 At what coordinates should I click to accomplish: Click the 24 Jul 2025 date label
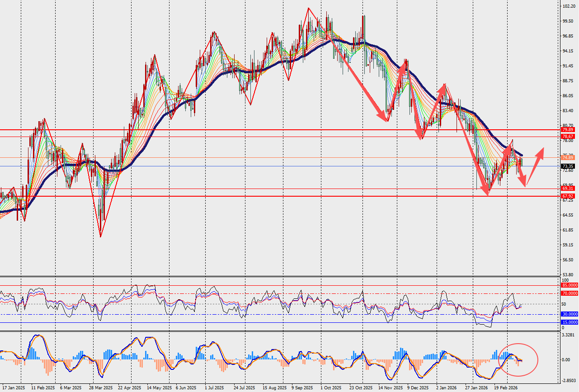245,388
